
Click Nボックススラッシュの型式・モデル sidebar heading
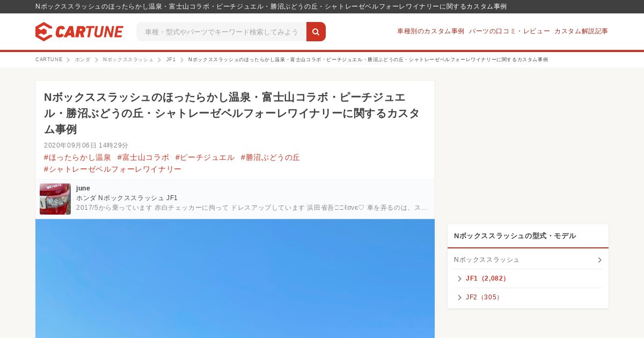pos(515,236)
